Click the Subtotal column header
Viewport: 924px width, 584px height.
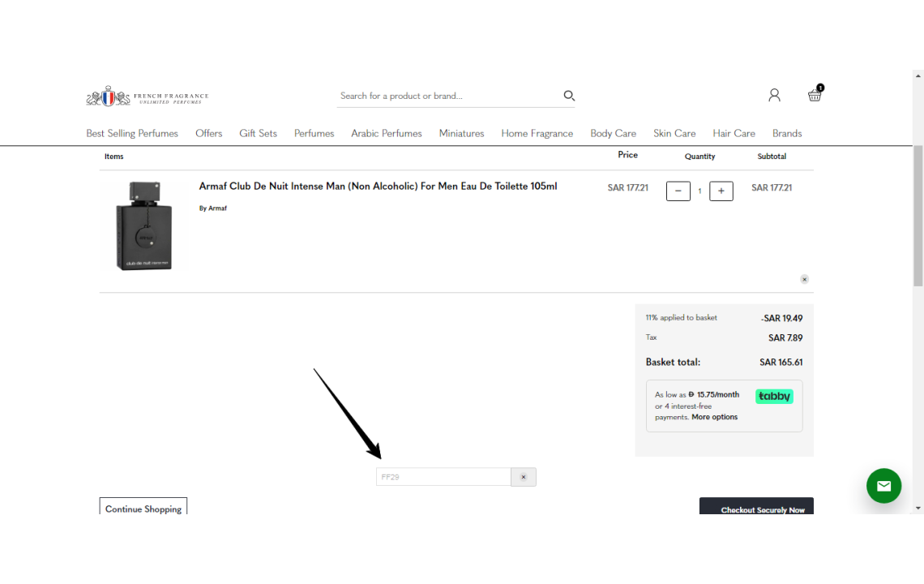click(x=772, y=157)
